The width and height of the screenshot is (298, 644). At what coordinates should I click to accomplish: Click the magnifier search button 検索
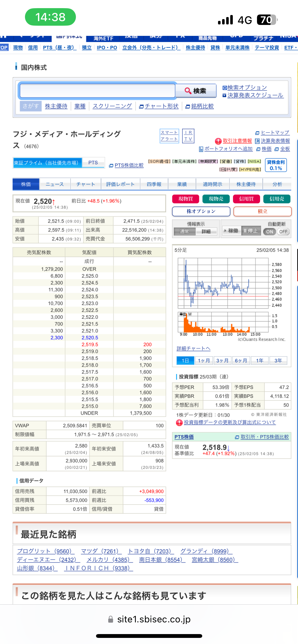pyautogui.click(x=196, y=91)
